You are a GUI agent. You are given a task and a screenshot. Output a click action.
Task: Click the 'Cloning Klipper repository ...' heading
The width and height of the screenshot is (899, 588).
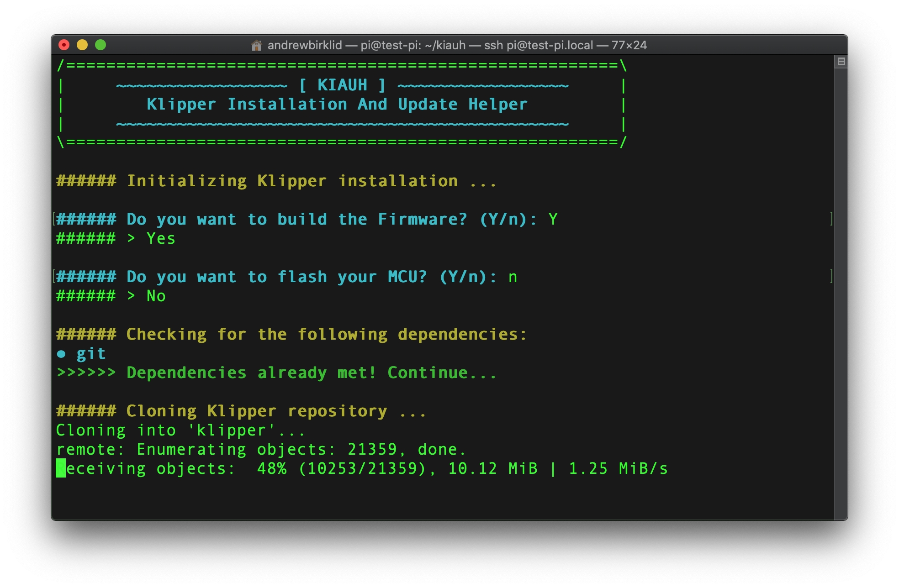click(x=241, y=411)
